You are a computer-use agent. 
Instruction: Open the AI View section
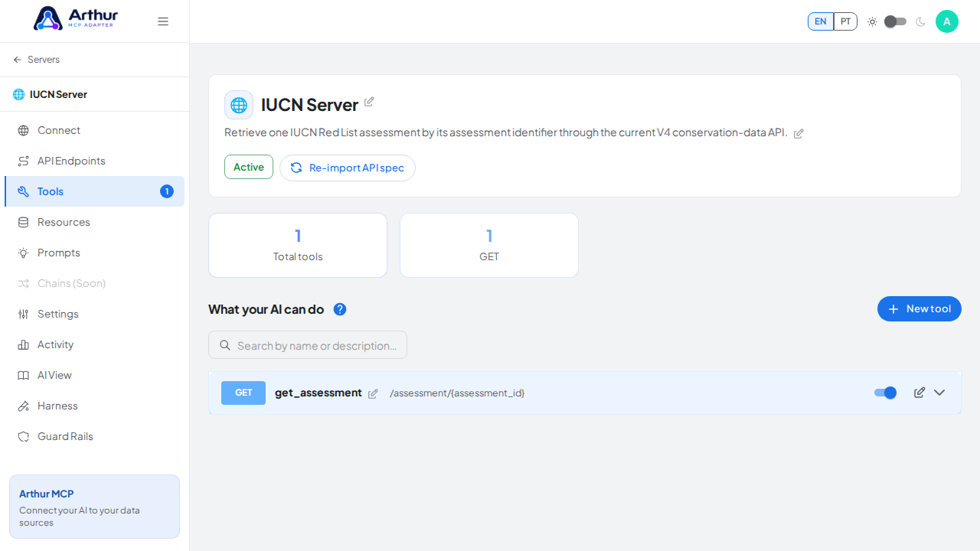94,375
